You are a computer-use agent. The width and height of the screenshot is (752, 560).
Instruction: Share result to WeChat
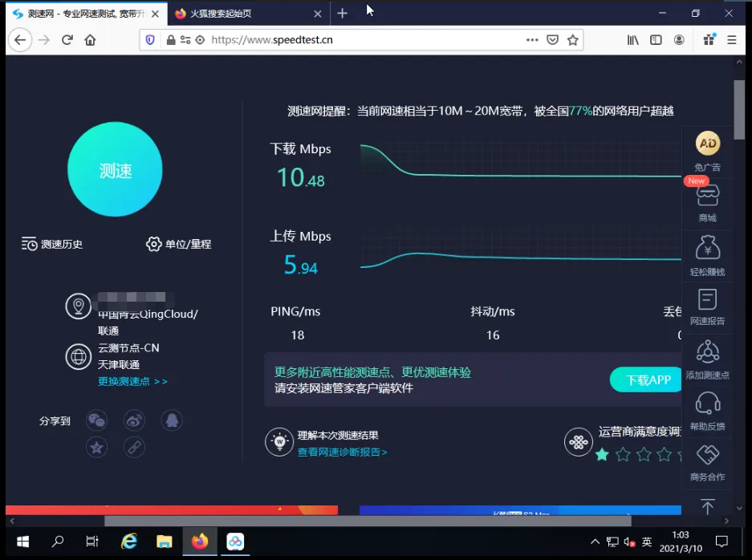click(x=96, y=420)
